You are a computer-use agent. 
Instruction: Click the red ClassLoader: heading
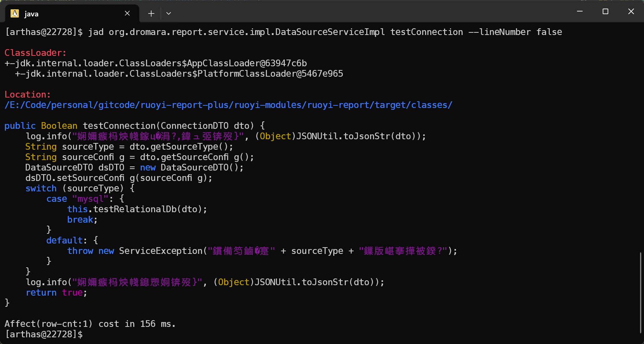pos(35,53)
